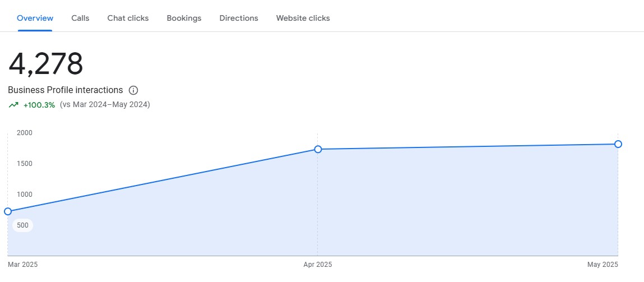644x282 pixels.
Task: Click the green upward trend arrow icon
Action: coord(13,105)
